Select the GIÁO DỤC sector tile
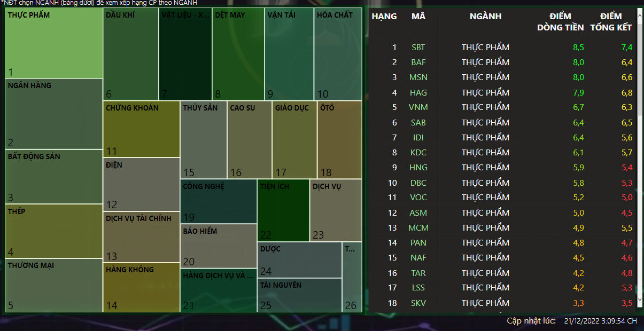This screenshot has width=644, height=331. pyautogui.click(x=294, y=139)
